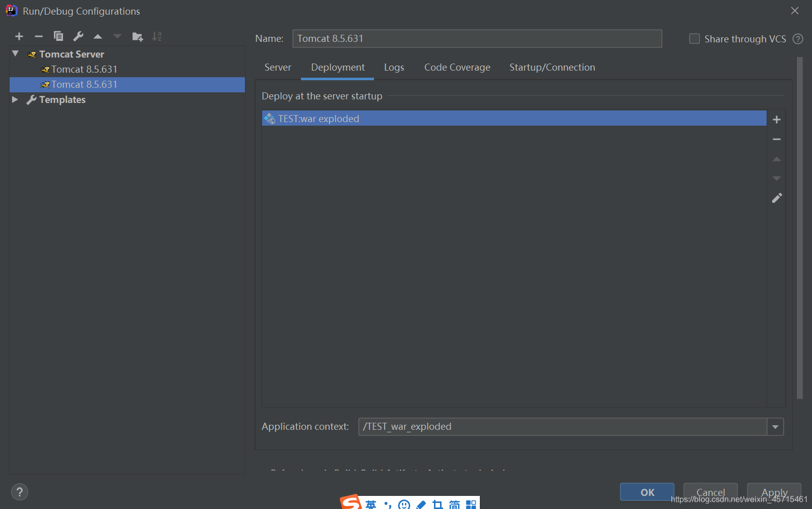Open the Logs tab
This screenshot has width=812, height=509.
tap(394, 68)
